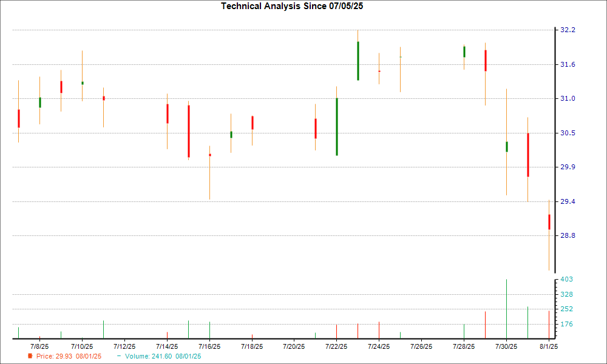Click the 7/26/25 date label
The height and width of the screenshot is (364, 607).
point(421,346)
